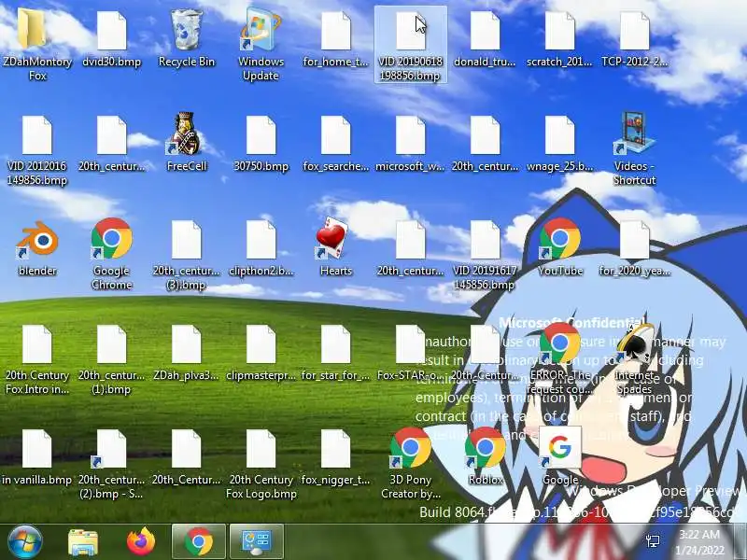The width and height of the screenshot is (747, 560).
Task: Open the Recycle Bin
Action: click(x=186, y=39)
